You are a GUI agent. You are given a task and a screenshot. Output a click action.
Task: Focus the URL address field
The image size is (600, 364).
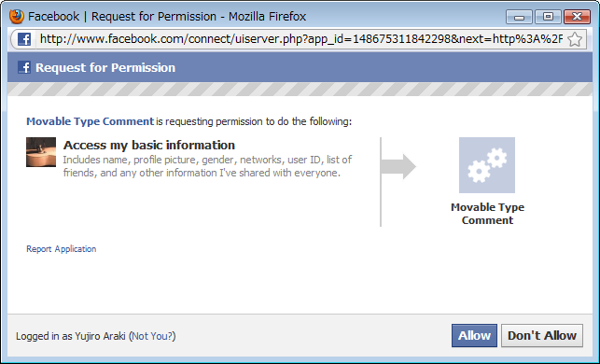300,39
